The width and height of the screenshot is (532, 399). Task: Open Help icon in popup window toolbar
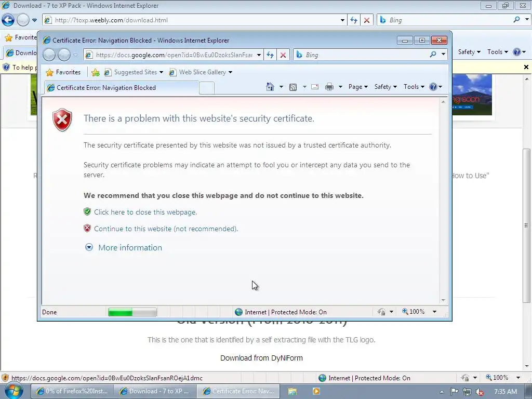[x=433, y=87]
